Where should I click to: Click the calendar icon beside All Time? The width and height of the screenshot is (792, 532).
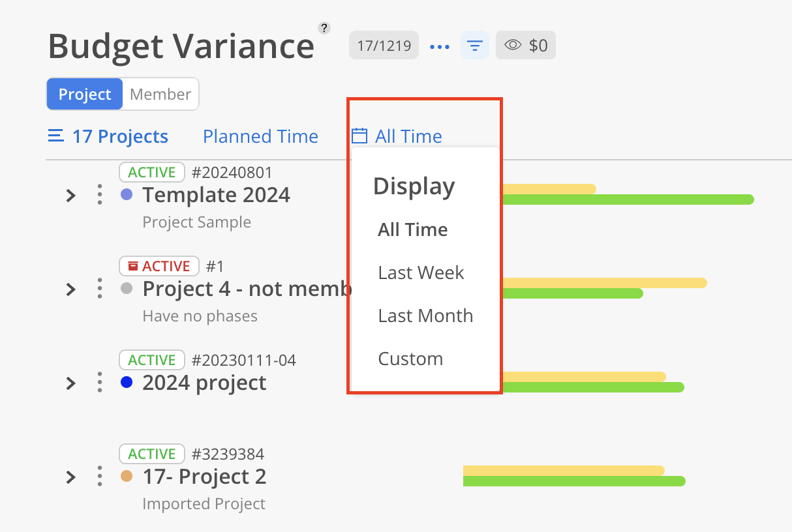coord(359,136)
